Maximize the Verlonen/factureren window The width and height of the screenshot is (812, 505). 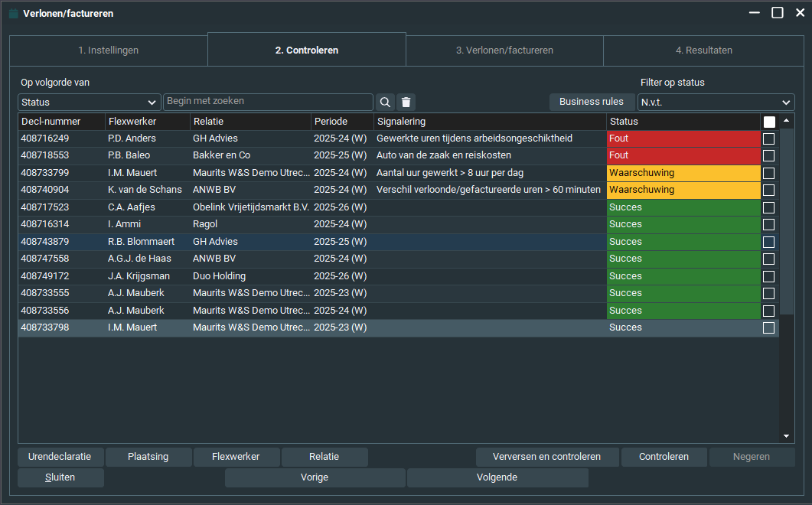777,13
